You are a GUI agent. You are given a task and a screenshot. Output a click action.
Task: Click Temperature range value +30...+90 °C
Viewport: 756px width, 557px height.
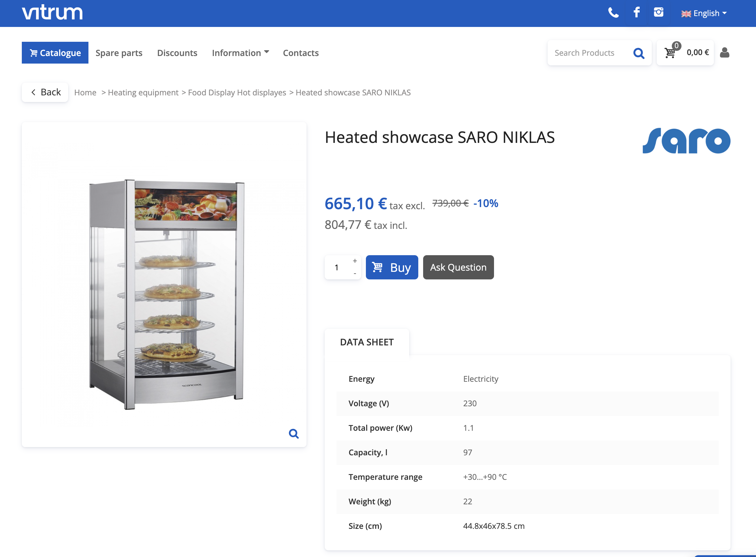(485, 477)
